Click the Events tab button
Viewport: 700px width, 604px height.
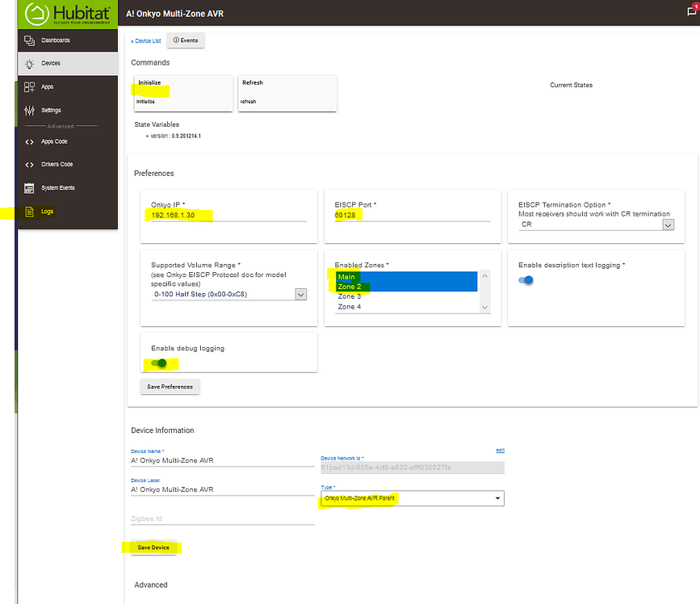186,40
